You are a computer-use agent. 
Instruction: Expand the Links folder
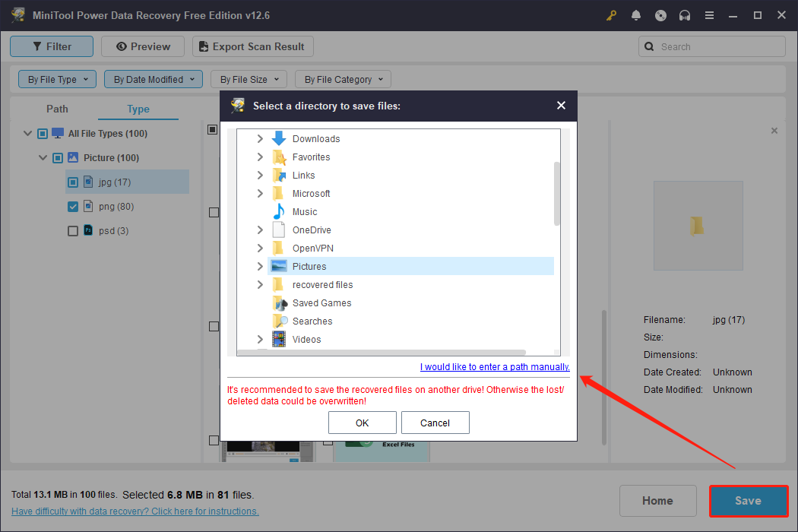260,175
